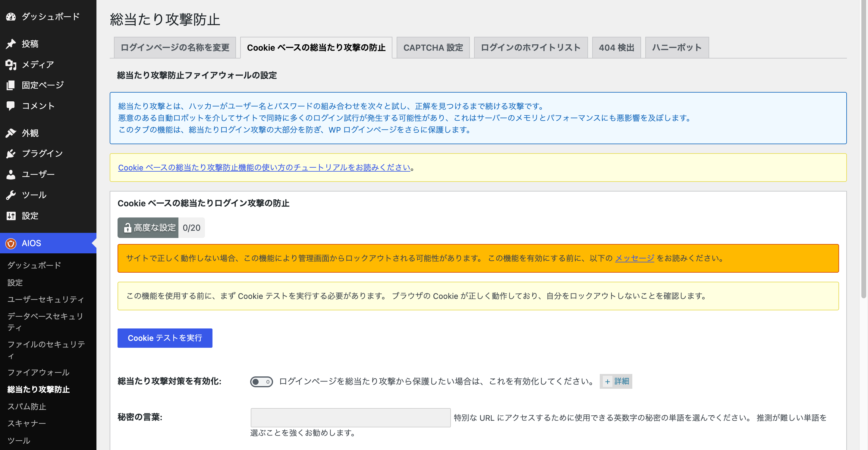Open ファイアウォール submenu item
Viewport: 868px width, 450px height.
pyautogui.click(x=38, y=372)
